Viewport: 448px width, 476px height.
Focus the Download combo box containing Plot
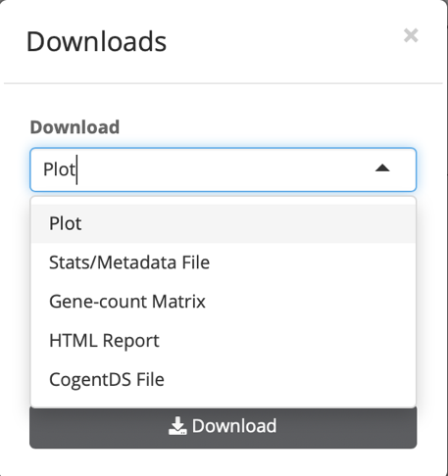(224, 169)
